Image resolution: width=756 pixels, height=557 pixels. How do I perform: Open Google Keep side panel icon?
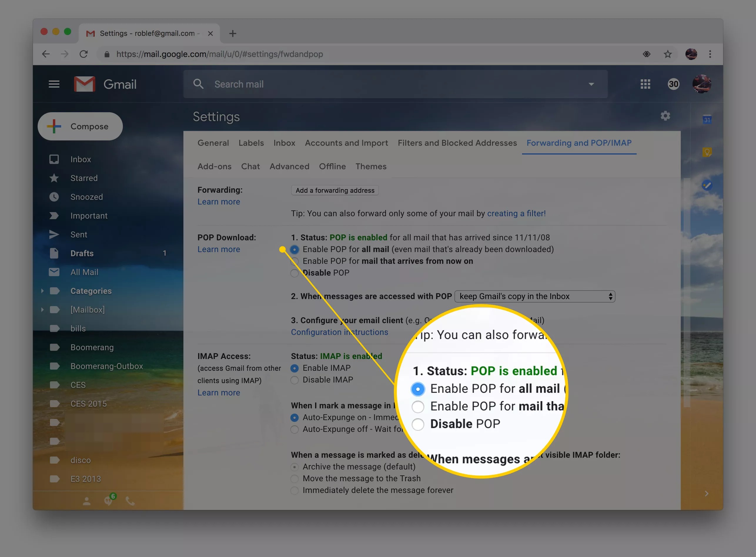(x=707, y=152)
